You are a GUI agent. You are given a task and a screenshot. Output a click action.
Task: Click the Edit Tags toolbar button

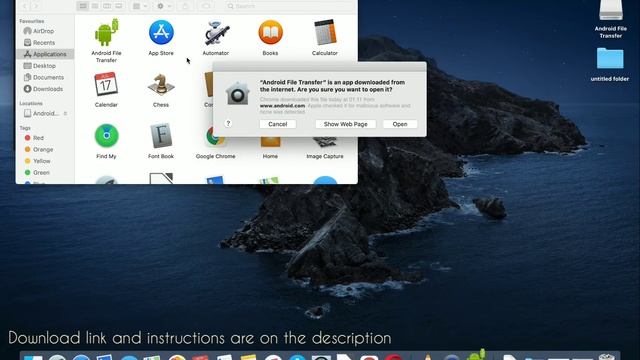pyautogui.click(x=206, y=6)
